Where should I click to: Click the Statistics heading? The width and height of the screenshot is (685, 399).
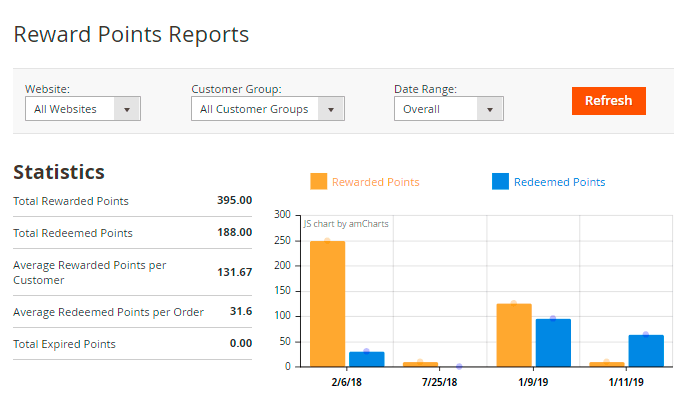pos(59,172)
